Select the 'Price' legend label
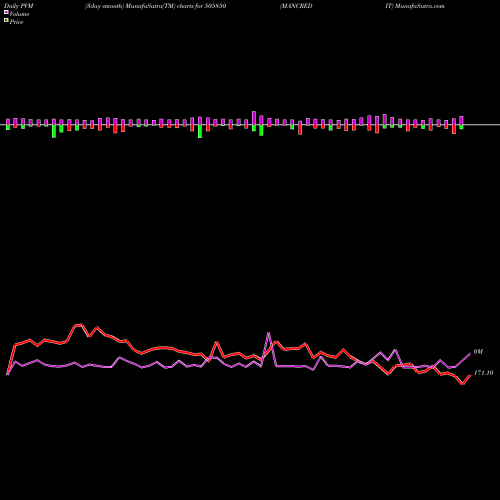 (x=16, y=22)
